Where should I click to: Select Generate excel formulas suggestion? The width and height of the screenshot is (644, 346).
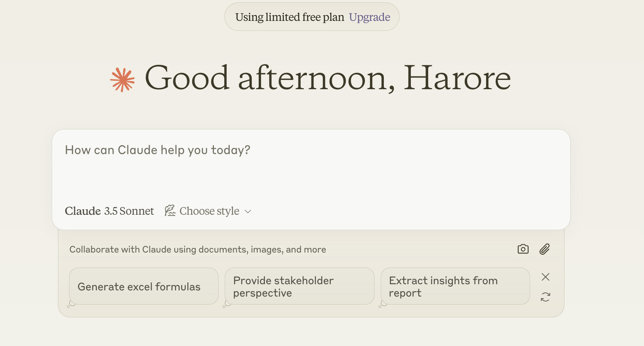(x=144, y=286)
